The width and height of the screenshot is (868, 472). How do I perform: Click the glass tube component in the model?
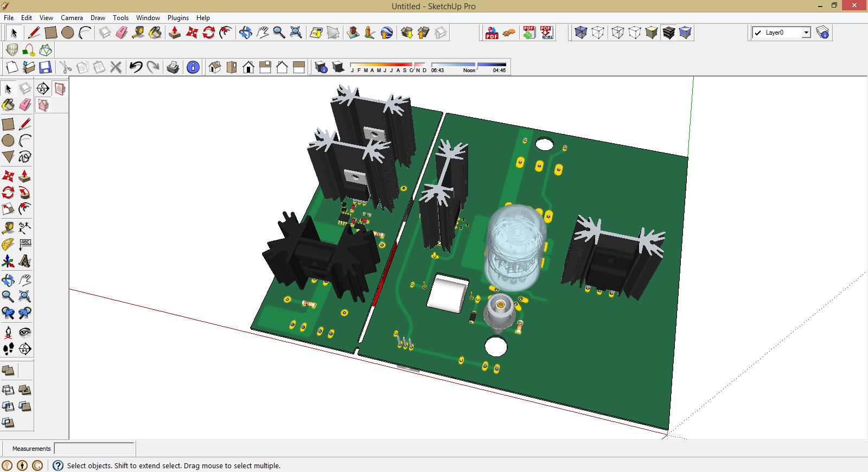point(515,247)
